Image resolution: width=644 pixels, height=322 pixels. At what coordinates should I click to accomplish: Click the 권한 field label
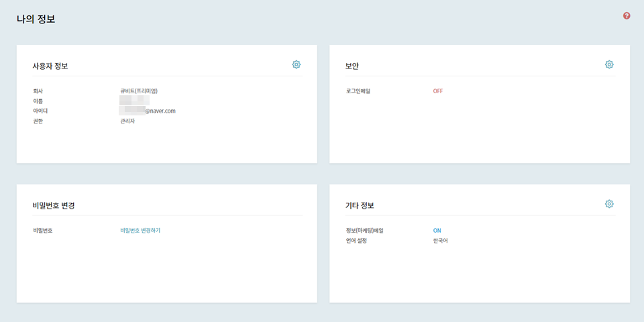point(38,121)
